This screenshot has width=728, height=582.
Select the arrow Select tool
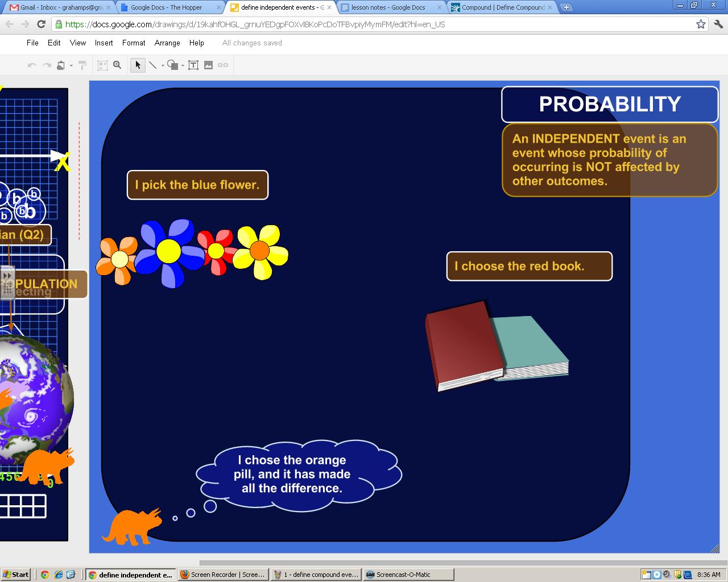[x=138, y=65]
